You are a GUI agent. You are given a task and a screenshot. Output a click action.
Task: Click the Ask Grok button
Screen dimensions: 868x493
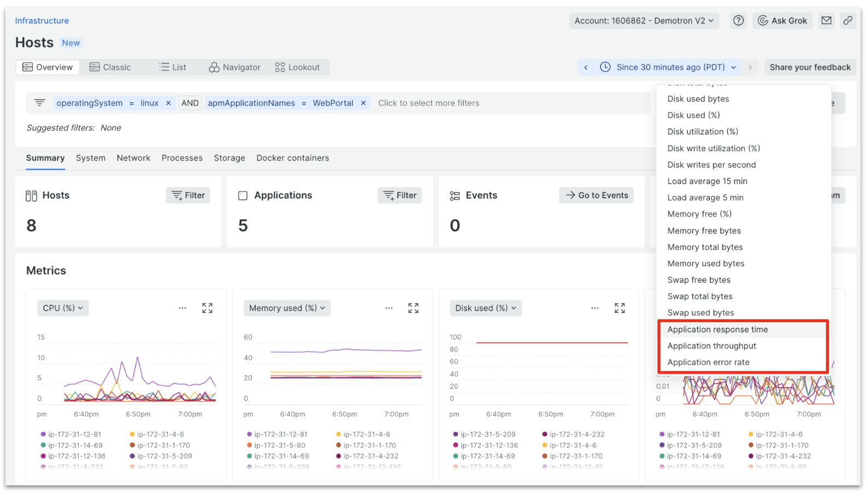[x=782, y=21]
